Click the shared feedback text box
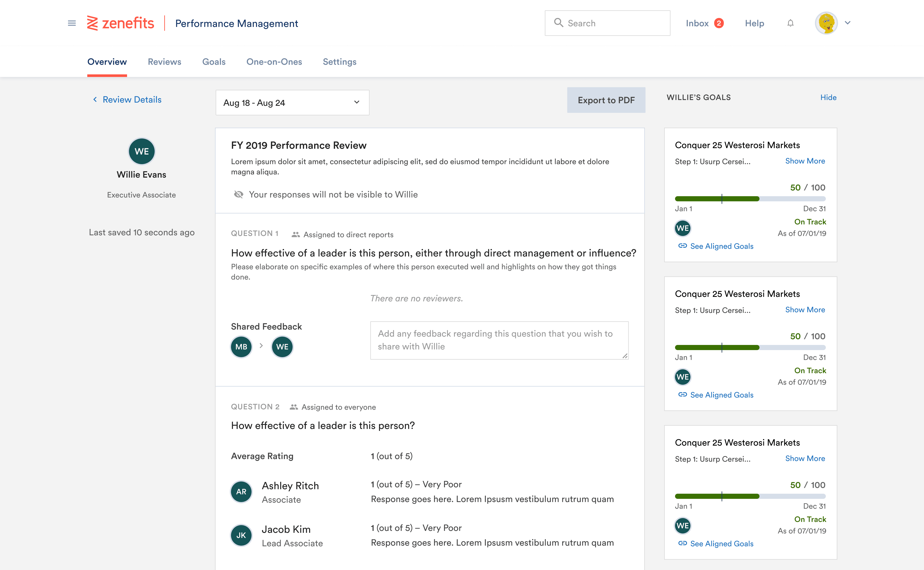Screen dimensions: 924x570 click(x=499, y=340)
